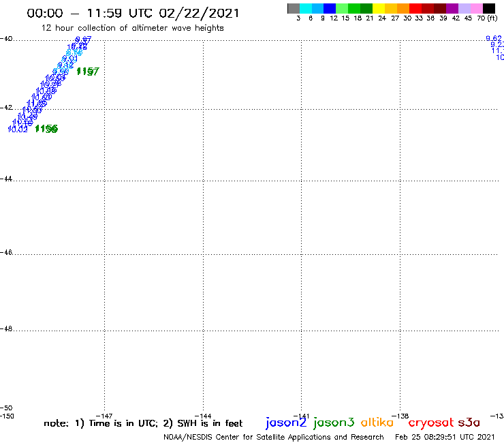The image size is (504, 443).
Task: Click the yellow swatch in the color scale
Action: 379,8
